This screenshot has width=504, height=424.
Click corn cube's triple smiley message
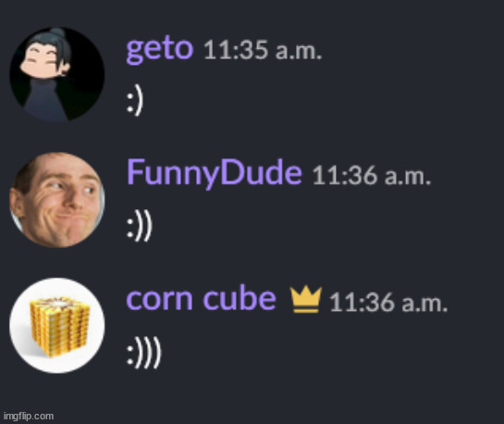tap(143, 353)
